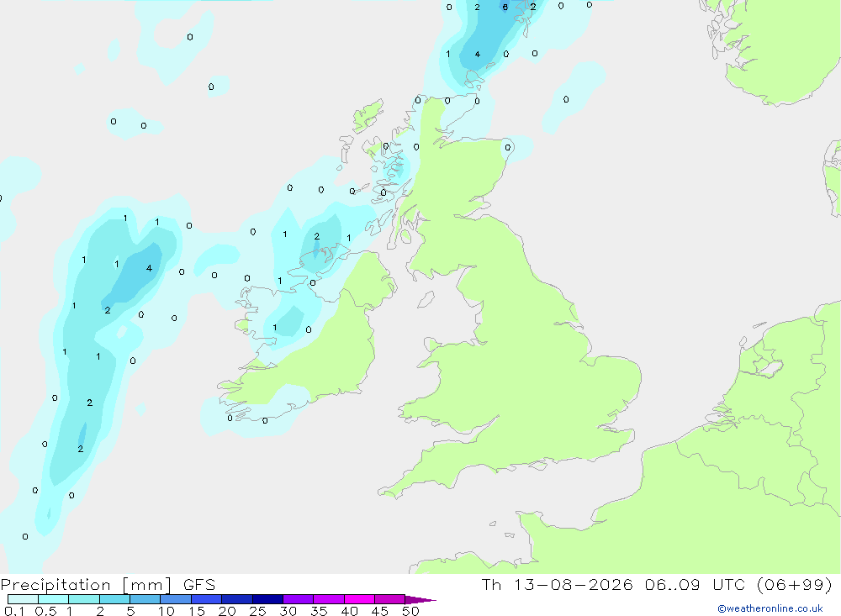Open the weatheronline.co.uk copyright link
841x616 pixels.
(770, 608)
